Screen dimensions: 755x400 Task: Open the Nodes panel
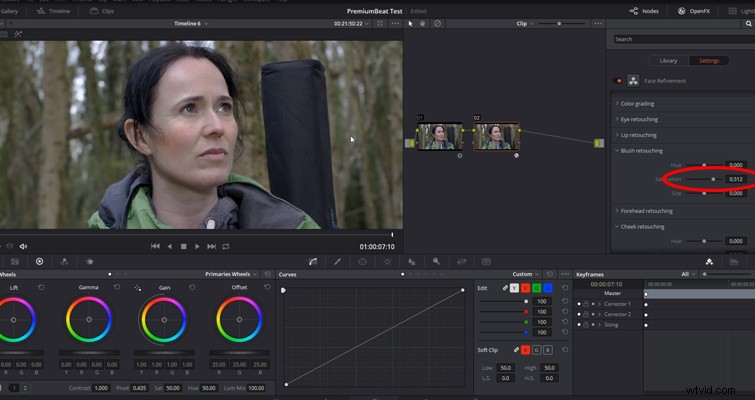(x=644, y=11)
